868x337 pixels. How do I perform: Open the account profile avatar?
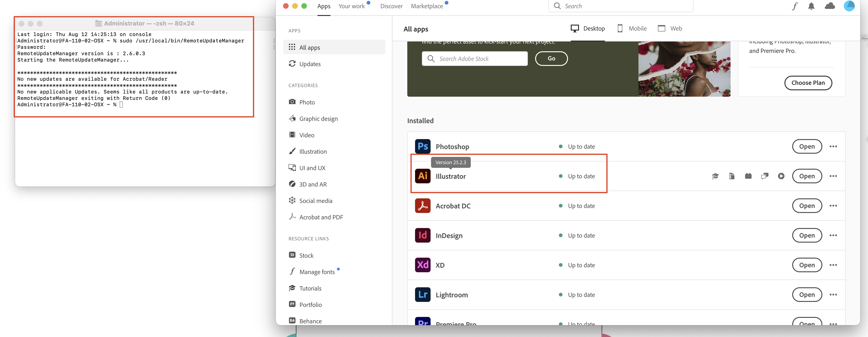point(849,6)
